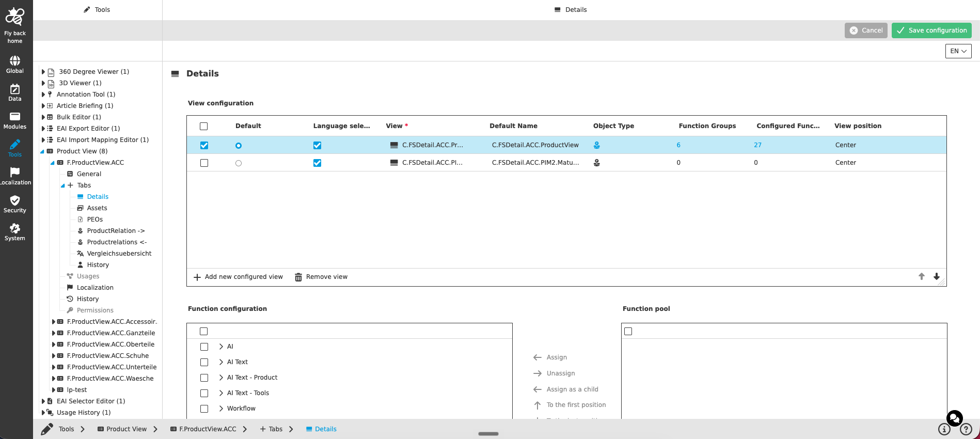Click the Function Groups value 6 link
The width and height of the screenshot is (980, 439).
pyautogui.click(x=678, y=145)
